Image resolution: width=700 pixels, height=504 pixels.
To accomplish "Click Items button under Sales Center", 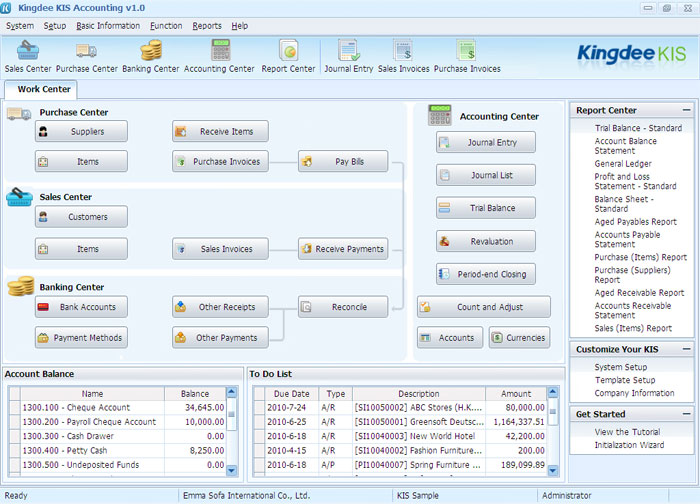I will tap(81, 249).
